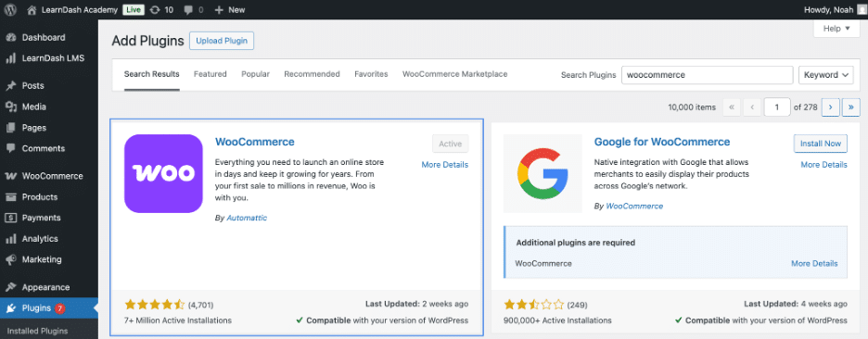
Task: Switch to Popular tab
Action: pos(255,74)
